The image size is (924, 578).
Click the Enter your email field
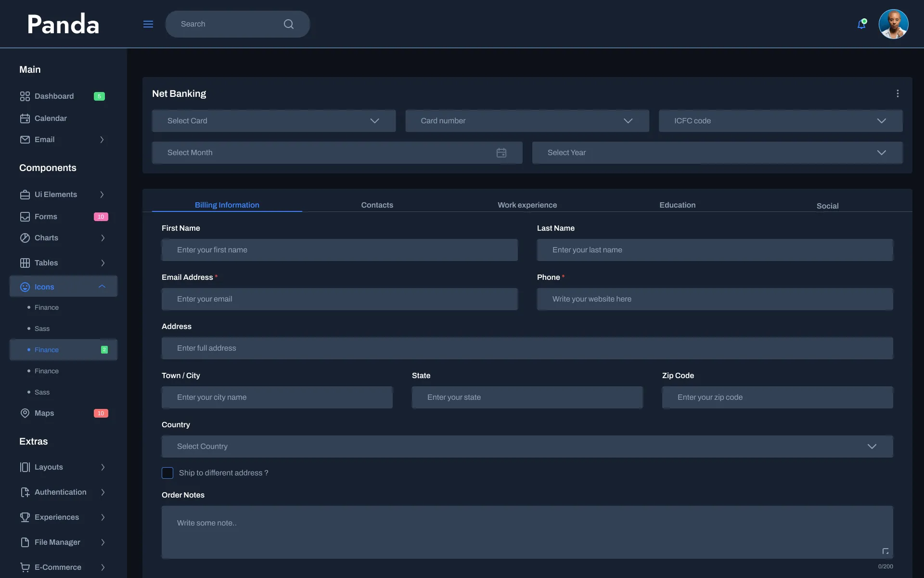coord(339,299)
